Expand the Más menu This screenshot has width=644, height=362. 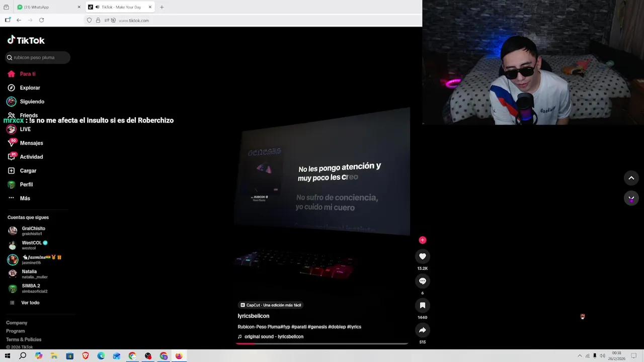[19, 199]
